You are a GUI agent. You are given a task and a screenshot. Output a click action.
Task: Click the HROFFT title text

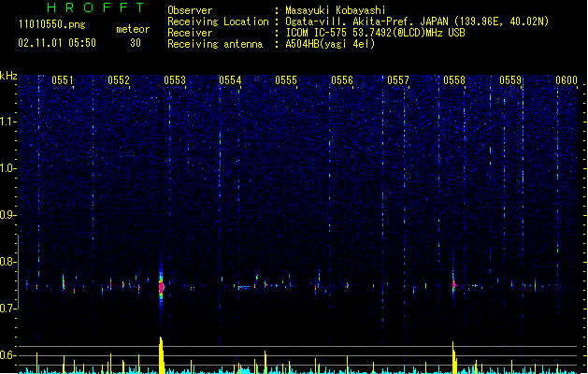click(96, 7)
